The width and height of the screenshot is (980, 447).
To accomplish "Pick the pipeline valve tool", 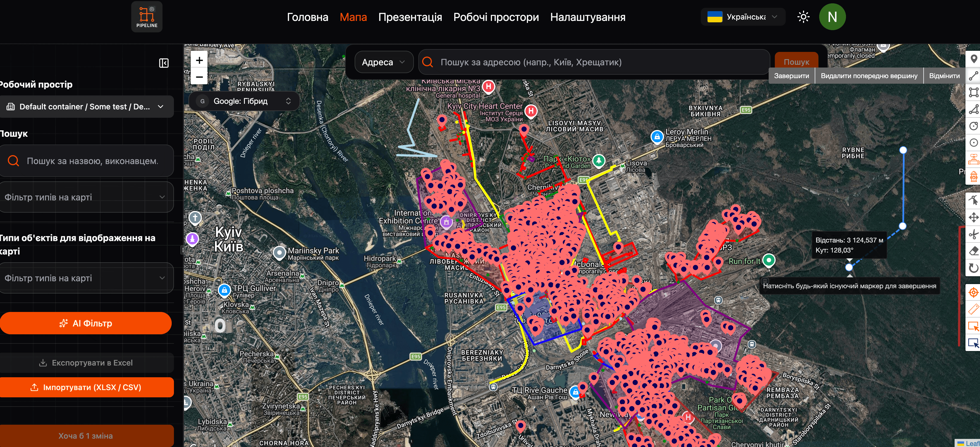I will [974, 159].
